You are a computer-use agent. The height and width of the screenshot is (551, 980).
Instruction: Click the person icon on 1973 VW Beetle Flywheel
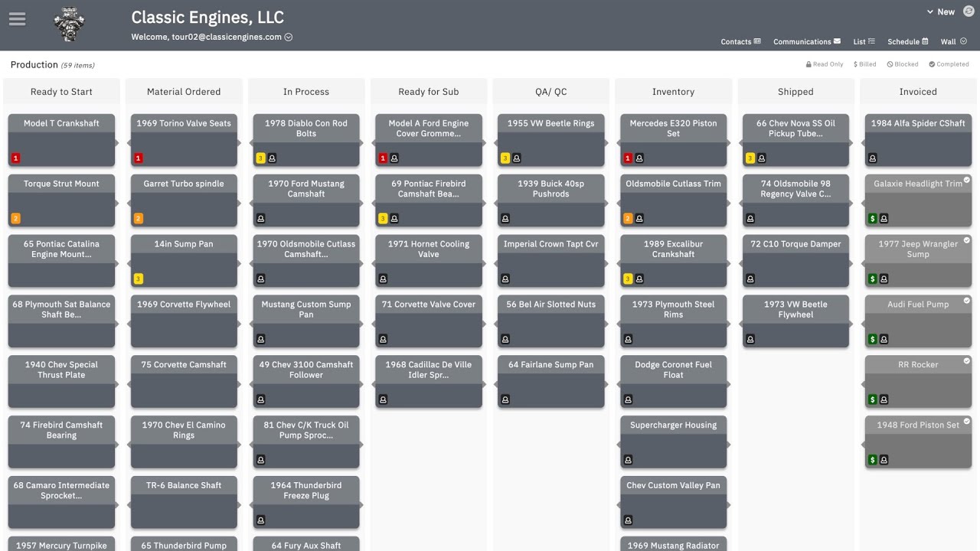750,340
